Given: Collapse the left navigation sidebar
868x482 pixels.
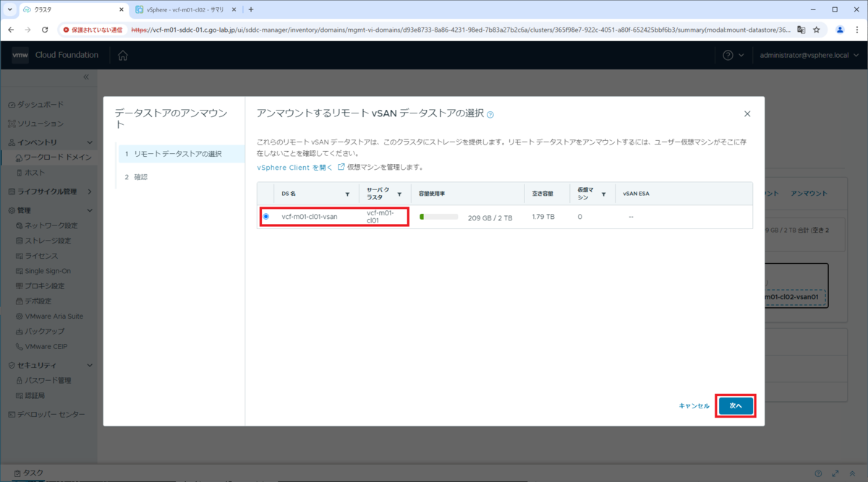Looking at the screenshot, I should [x=85, y=77].
